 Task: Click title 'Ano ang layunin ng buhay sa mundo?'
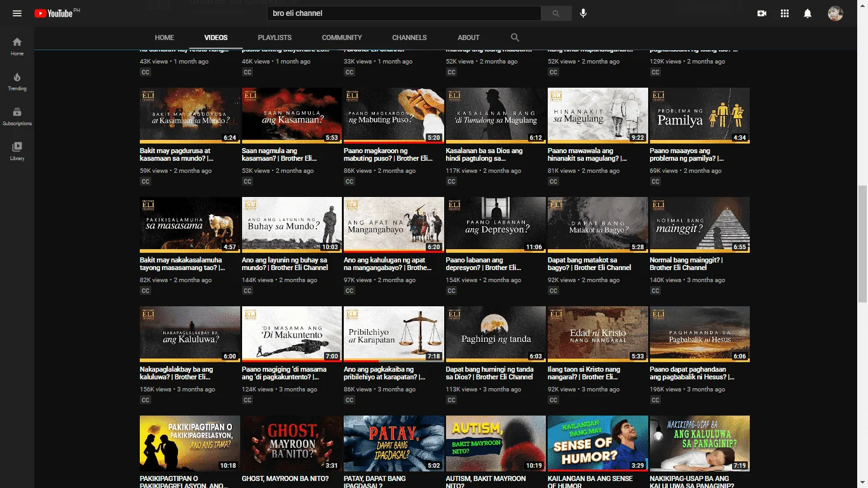click(x=285, y=264)
